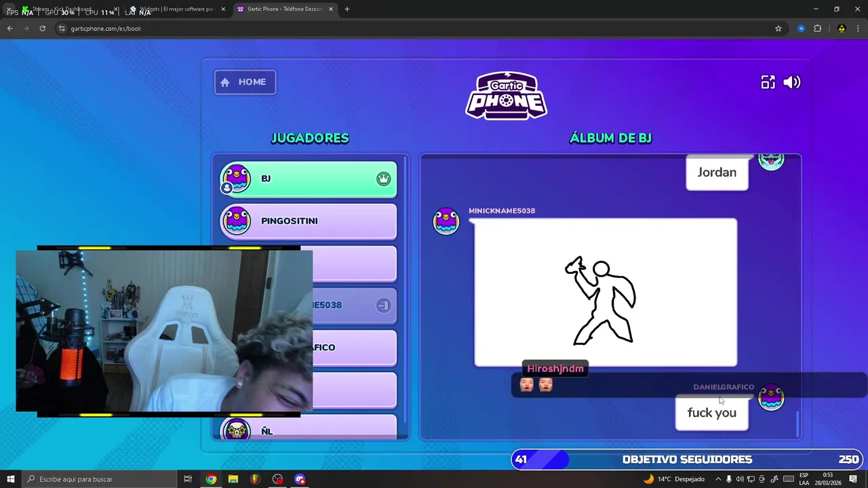
Task: Mute the game sound speaker icon
Action: tap(792, 82)
